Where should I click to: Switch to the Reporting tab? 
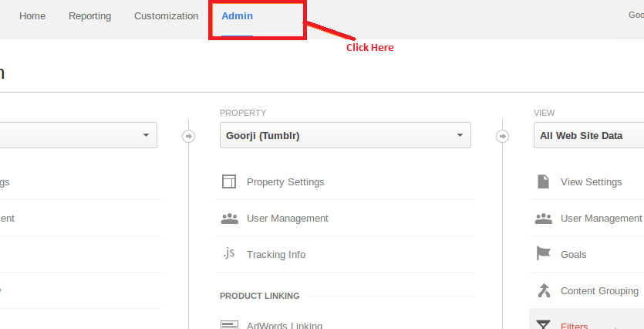(89, 16)
